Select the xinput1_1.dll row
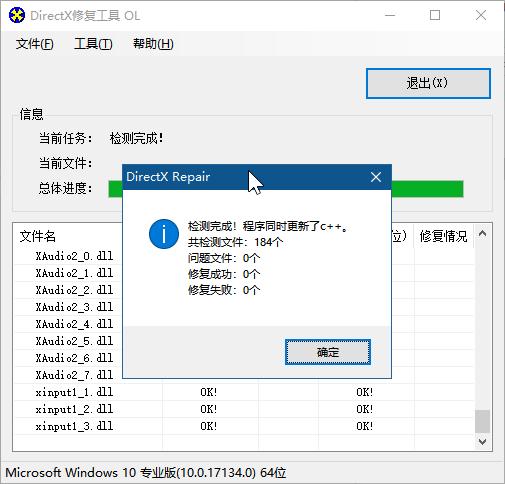Screen dimensions: 505x484 244,392
